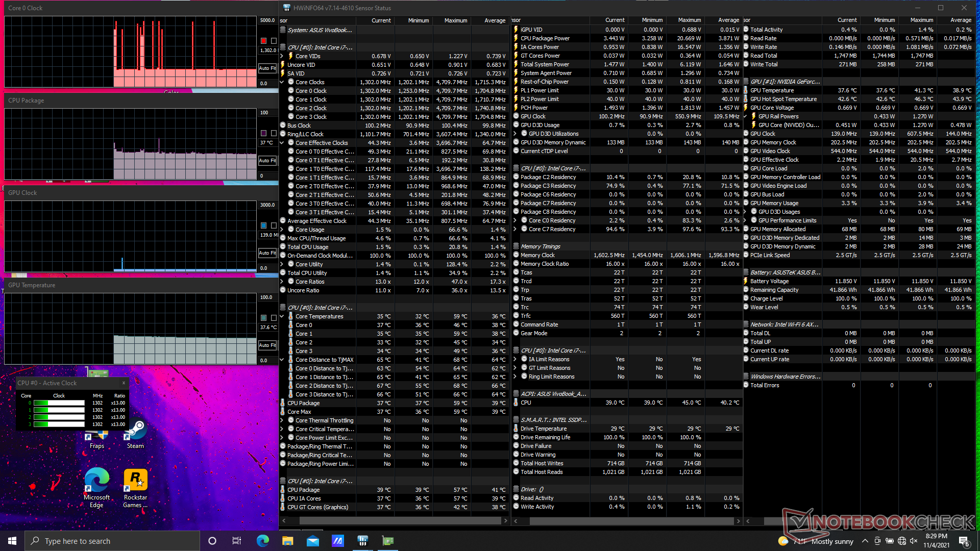The image size is (980, 551).
Task: Open File Explorer from the taskbar
Action: [287, 541]
